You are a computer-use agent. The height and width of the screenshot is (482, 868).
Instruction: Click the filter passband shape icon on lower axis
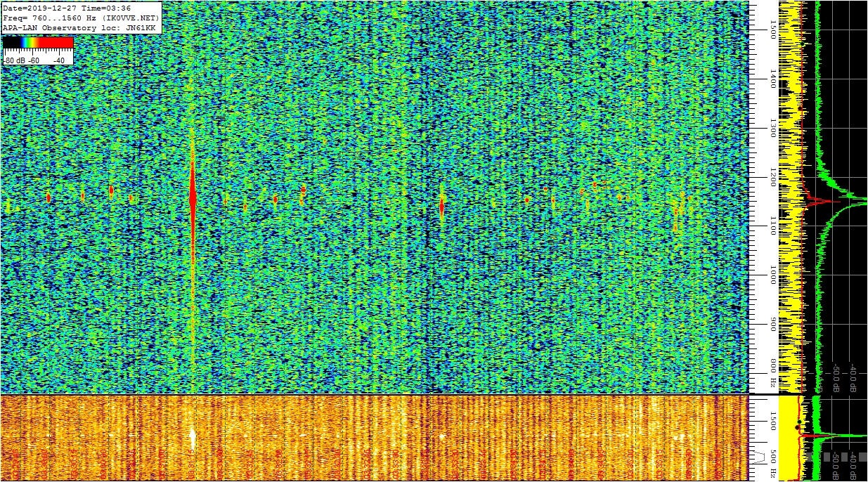758,457
